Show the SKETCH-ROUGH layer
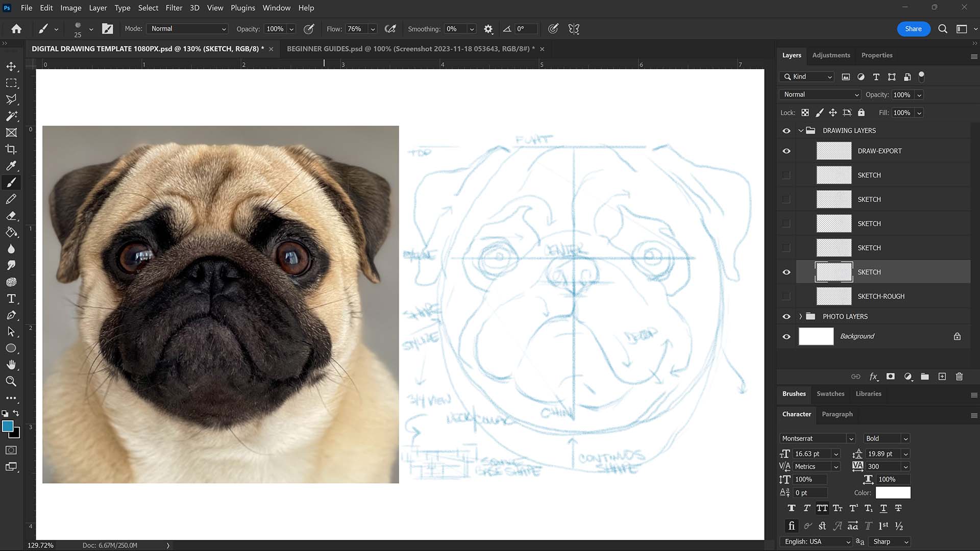 click(x=786, y=296)
